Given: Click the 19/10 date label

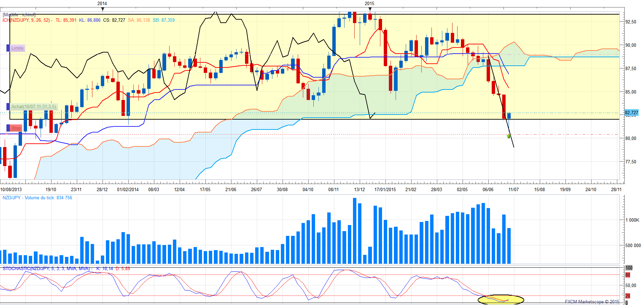Looking at the screenshot, I should 51,190.
